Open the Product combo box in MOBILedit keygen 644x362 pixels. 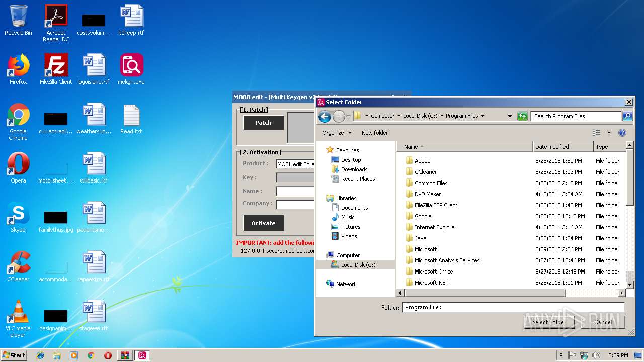(295, 164)
